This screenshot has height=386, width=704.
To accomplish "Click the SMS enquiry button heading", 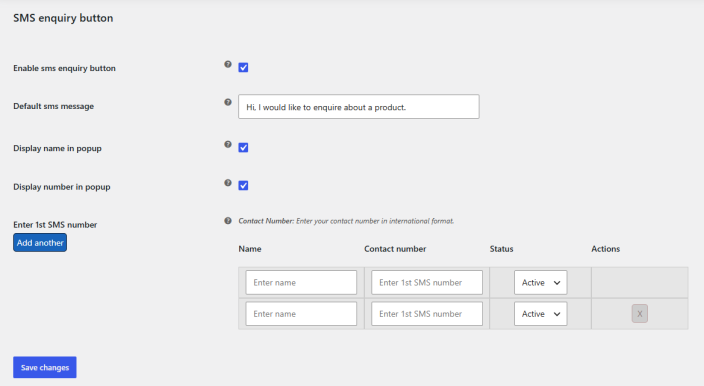I will click(x=63, y=18).
